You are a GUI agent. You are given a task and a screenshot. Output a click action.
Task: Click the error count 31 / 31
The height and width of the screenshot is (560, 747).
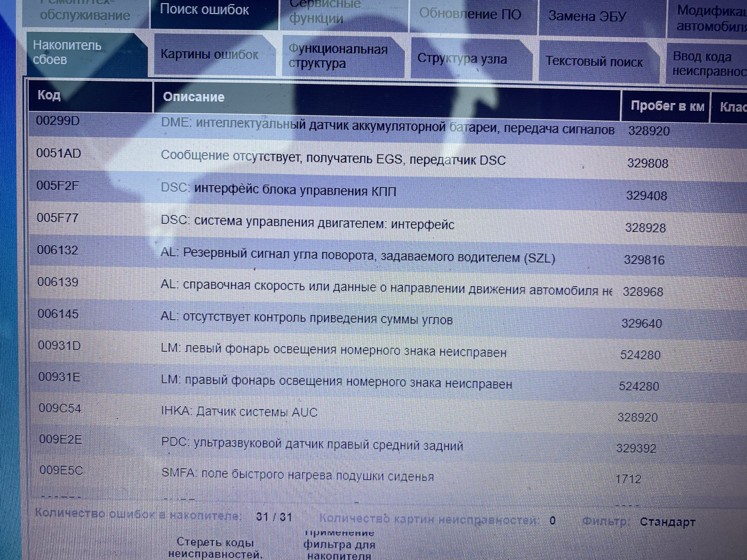pos(274,517)
